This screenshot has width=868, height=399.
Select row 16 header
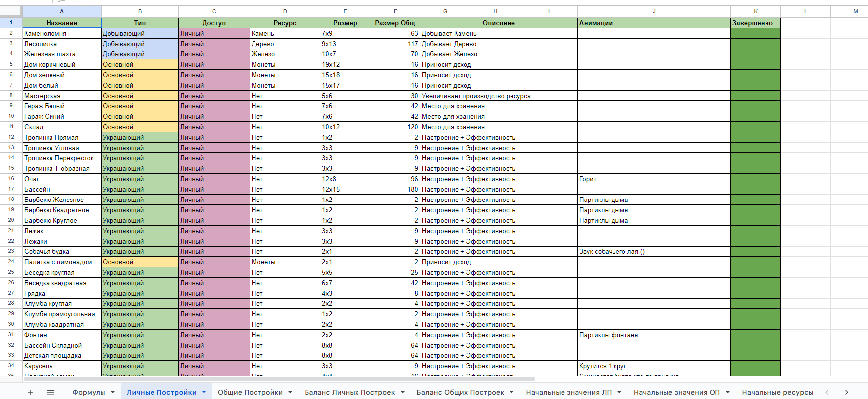click(x=11, y=179)
